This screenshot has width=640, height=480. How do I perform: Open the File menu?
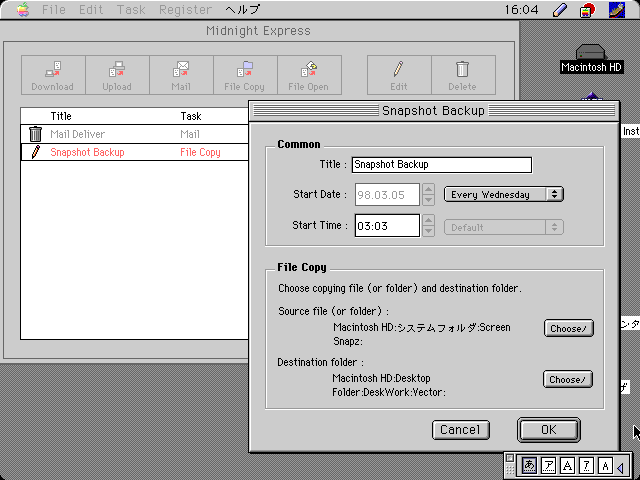click(x=54, y=9)
